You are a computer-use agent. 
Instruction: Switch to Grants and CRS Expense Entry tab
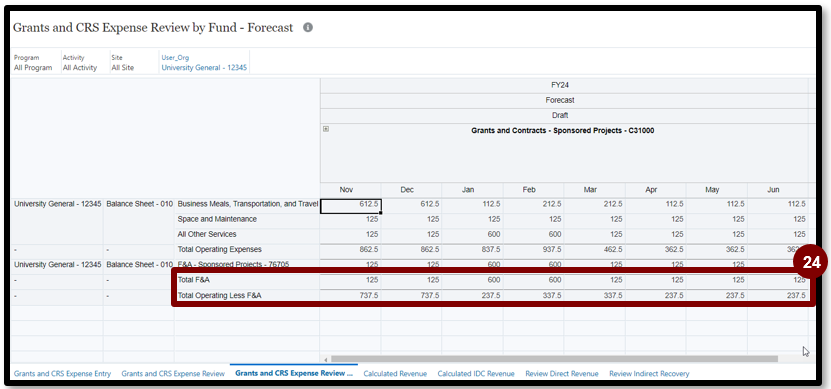[x=63, y=374]
